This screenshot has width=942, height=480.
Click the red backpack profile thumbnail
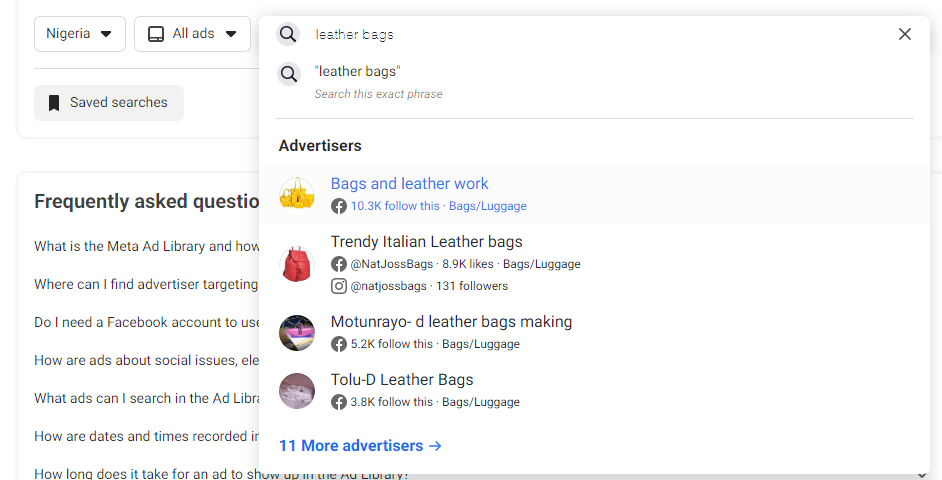(x=297, y=264)
